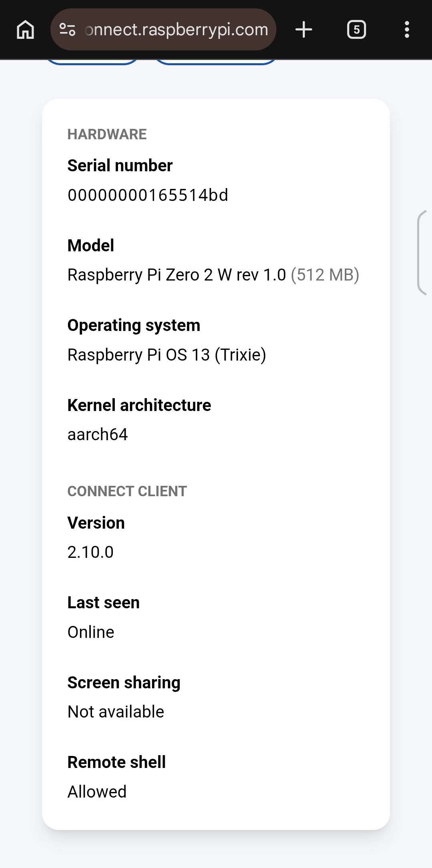Click the (512 MB) memory label
Screen dimensions: 432x868
click(x=325, y=275)
